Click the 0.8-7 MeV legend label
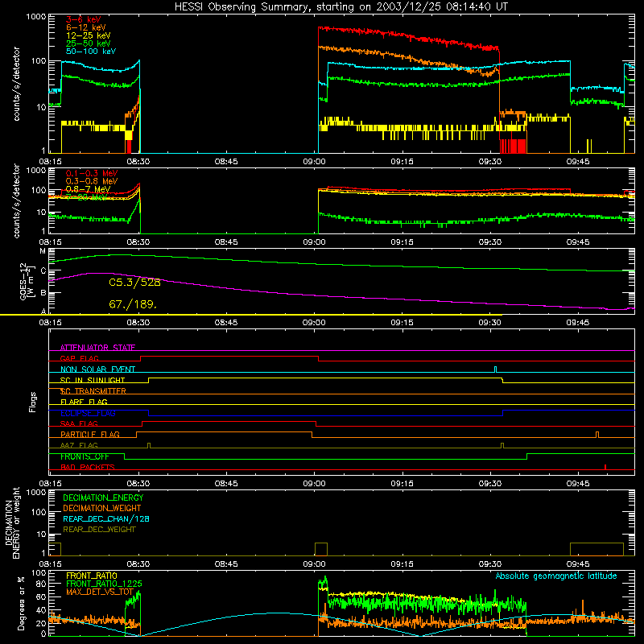This screenshot has width=644, height=644. click(x=88, y=189)
